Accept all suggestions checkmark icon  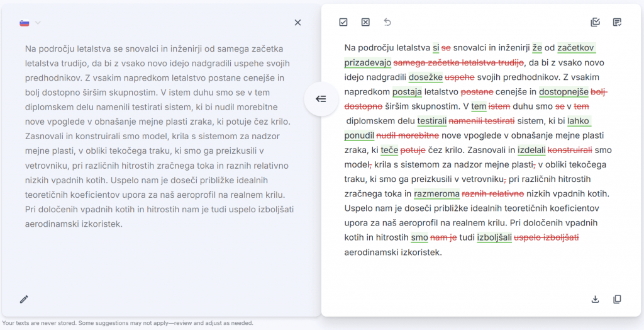tap(343, 23)
